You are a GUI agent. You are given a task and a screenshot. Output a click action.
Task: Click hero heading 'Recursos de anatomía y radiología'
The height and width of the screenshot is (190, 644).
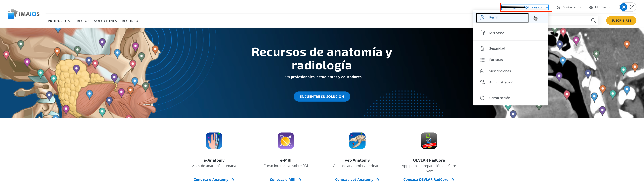click(x=322, y=59)
